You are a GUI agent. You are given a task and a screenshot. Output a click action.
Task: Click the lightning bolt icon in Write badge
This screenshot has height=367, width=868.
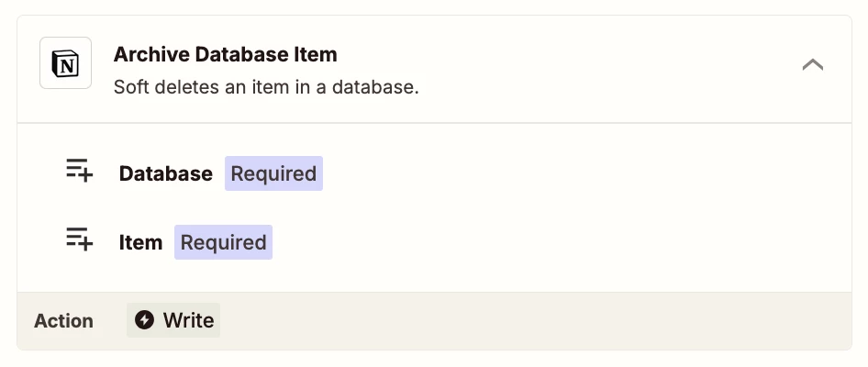click(x=144, y=320)
